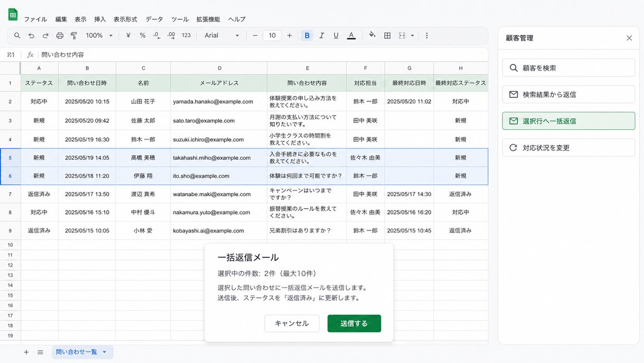
Task: Click the cell name box
Action: click(11, 54)
